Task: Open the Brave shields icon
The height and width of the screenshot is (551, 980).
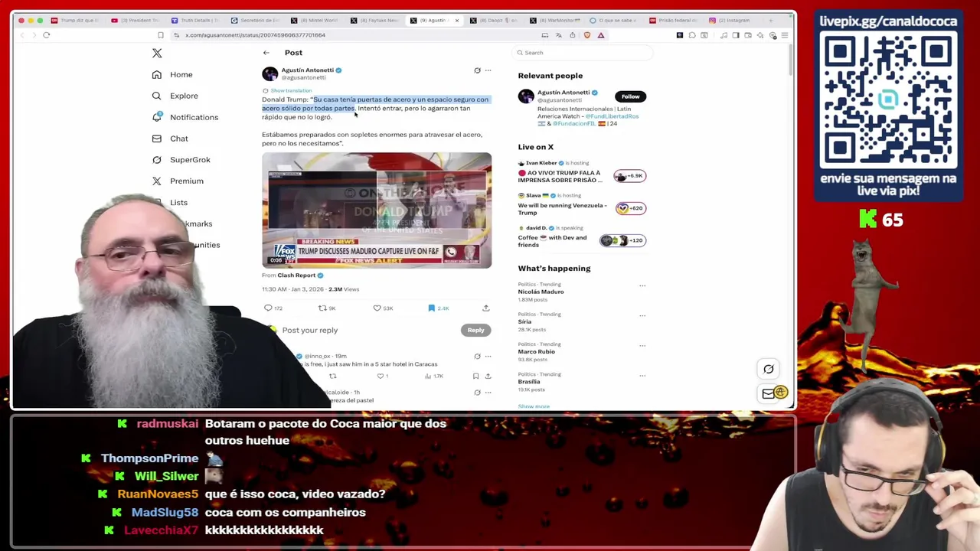Action: point(587,35)
